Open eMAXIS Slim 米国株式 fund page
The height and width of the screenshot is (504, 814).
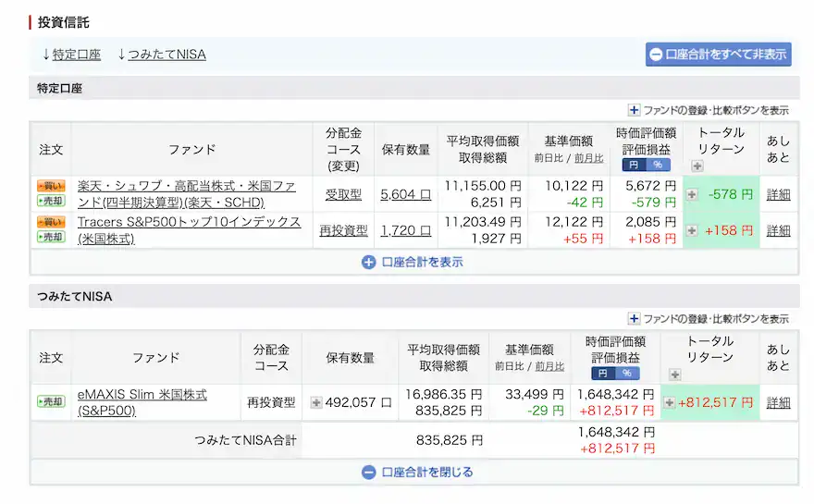point(142,402)
